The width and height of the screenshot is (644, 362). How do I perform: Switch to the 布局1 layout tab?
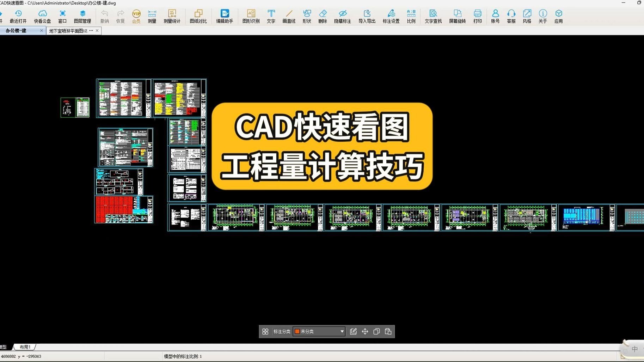click(x=25, y=347)
